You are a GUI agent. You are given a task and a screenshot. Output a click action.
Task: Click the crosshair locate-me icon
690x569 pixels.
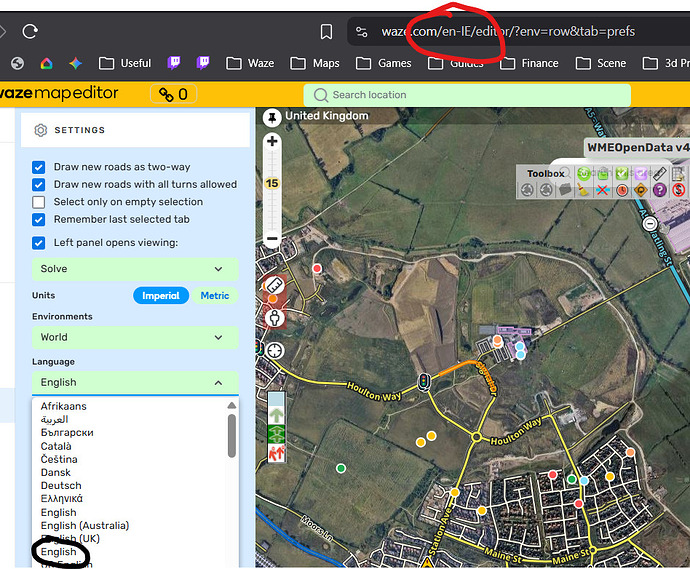pos(275,351)
